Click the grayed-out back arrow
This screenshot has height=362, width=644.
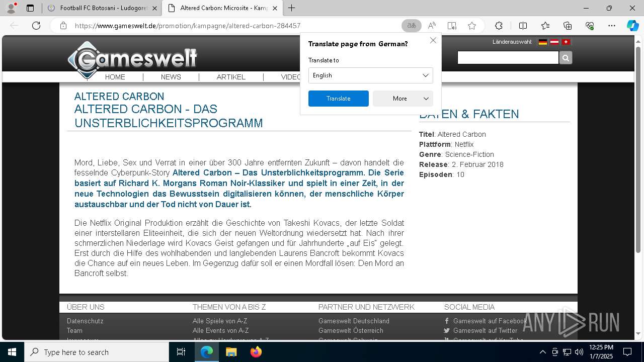click(14, 26)
